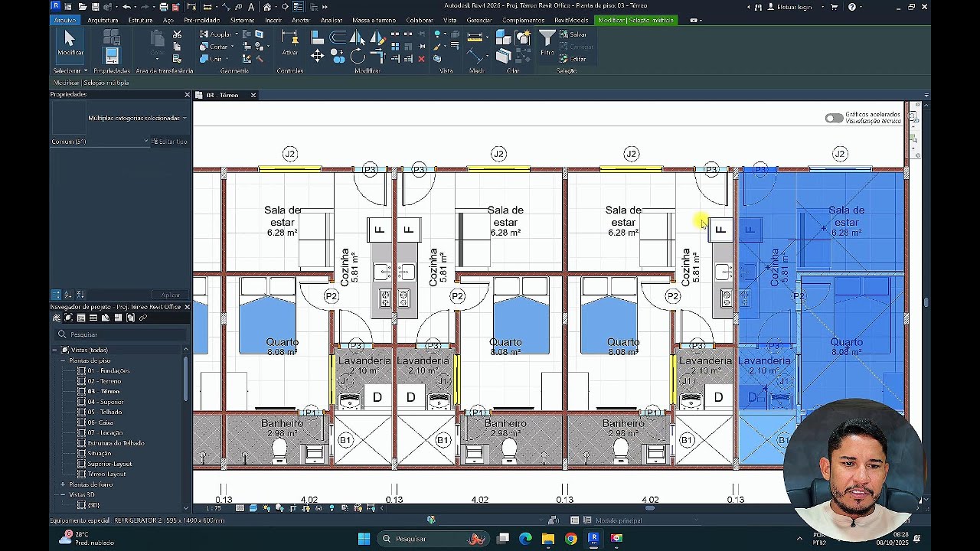Click Editar selection button
Viewport: 980px width, 551px height.
573,59
